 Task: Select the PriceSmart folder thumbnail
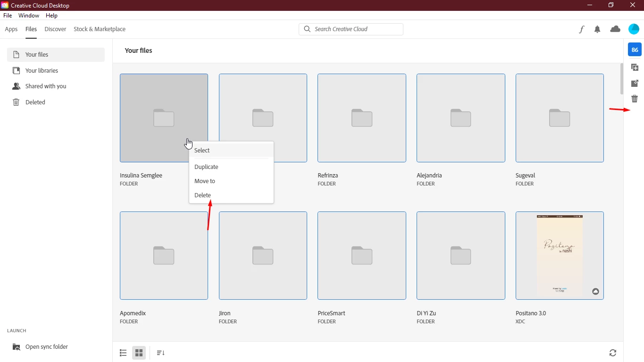coord(362,255)
